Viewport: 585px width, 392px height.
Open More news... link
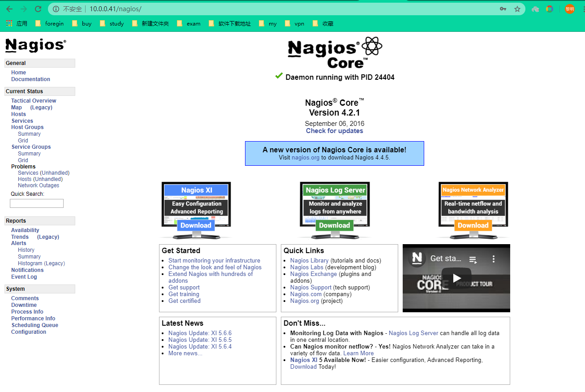click(185, 353)
